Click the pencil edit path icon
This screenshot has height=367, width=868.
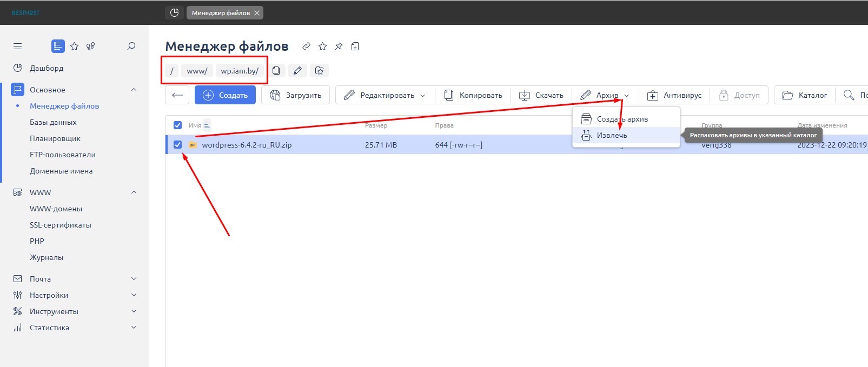(x=297, y=71)
